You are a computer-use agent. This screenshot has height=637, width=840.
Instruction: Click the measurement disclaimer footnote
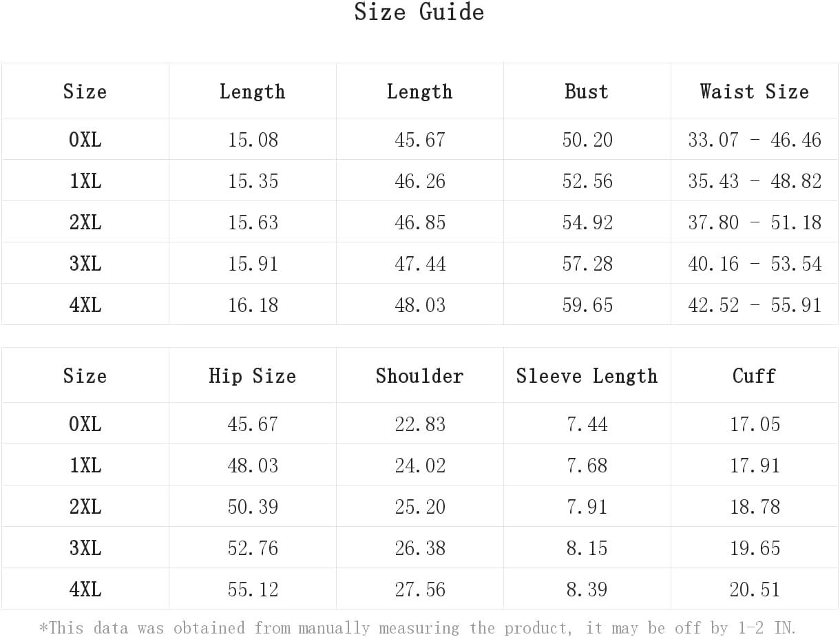tap(418, 628)
